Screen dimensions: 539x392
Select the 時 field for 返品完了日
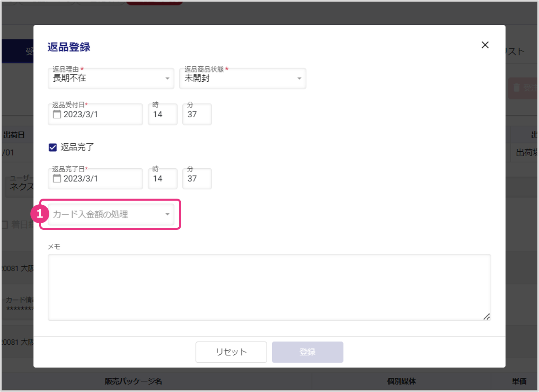click(162, 179)
